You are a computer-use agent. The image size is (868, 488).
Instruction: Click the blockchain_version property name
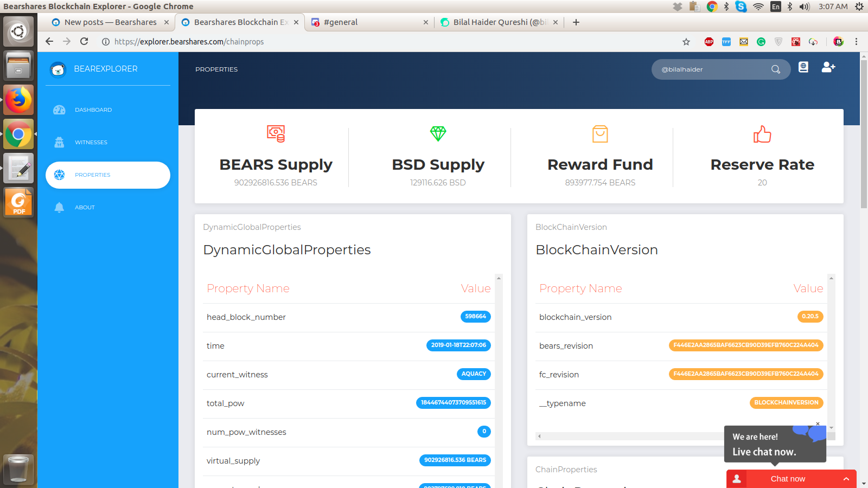(x=576, y=317)
